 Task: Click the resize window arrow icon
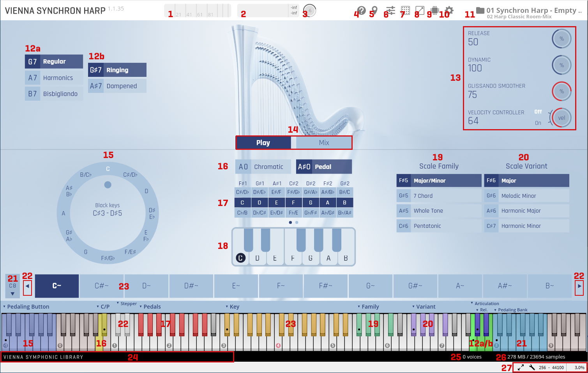(x=420, y=10)
